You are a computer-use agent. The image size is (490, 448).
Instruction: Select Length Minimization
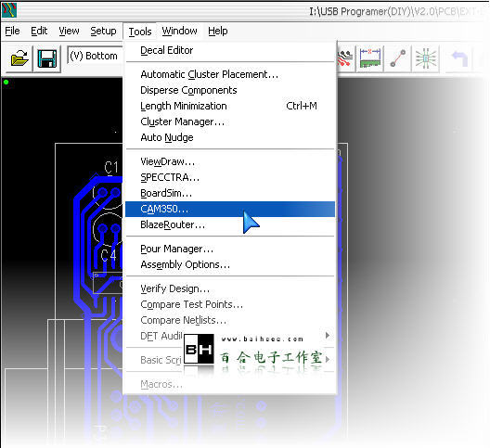pyautogui.click(x=230, y=106)
